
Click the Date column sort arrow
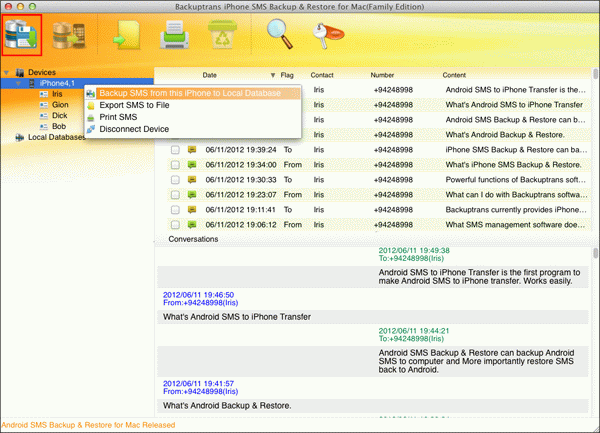pos(273,75)
